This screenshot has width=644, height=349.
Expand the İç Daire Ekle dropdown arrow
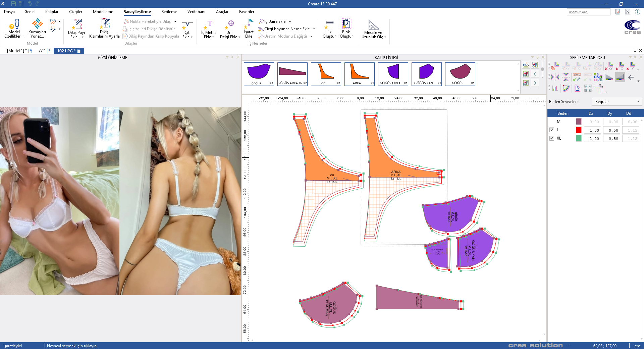[x=290, y=21]
